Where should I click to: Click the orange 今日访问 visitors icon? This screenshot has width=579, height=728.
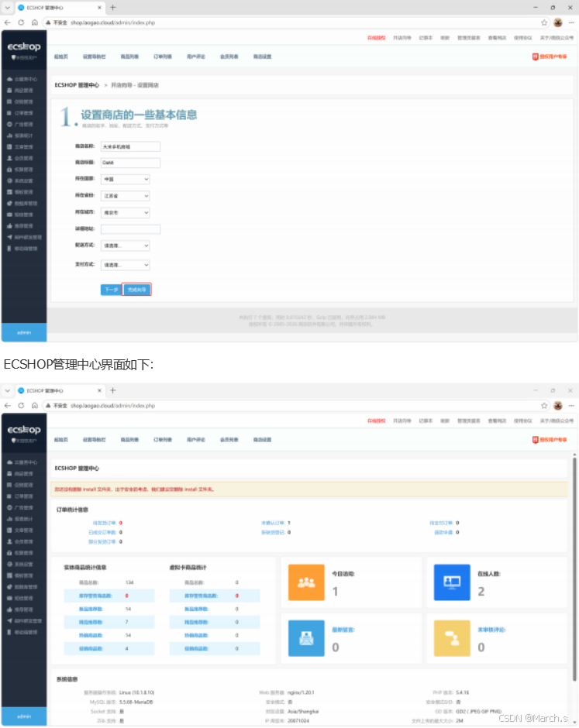[x=306, y=582]
